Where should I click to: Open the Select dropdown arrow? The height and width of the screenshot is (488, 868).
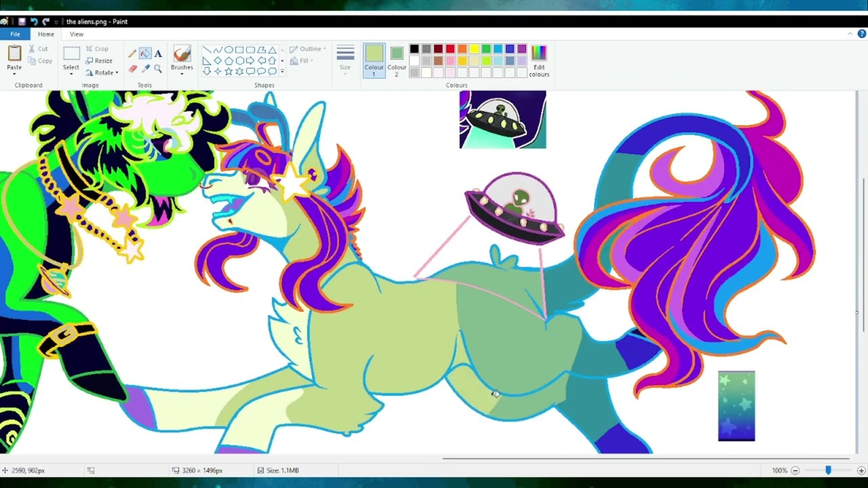click(71, 73)
